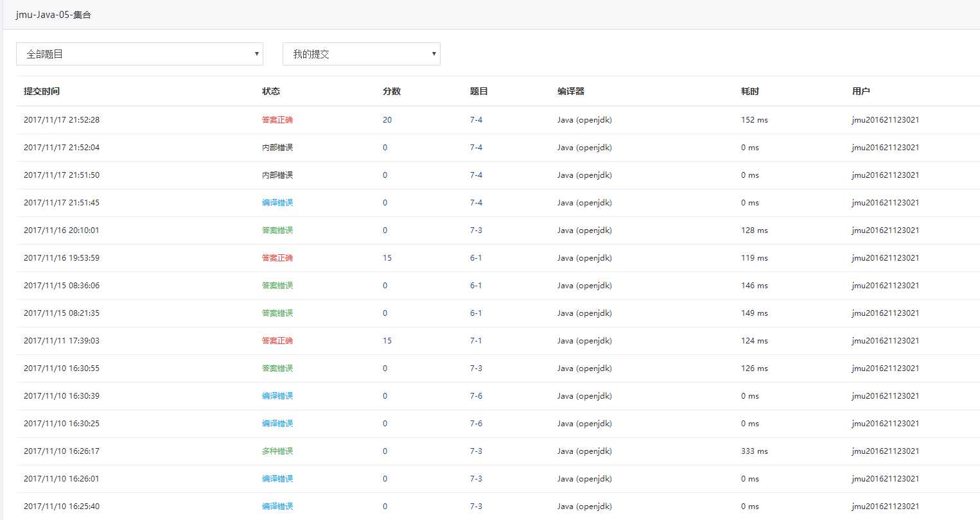Open 内部错误 status of the 21:51:50 submission
This screenshot has width=980, height=520.
click(277, 175)
